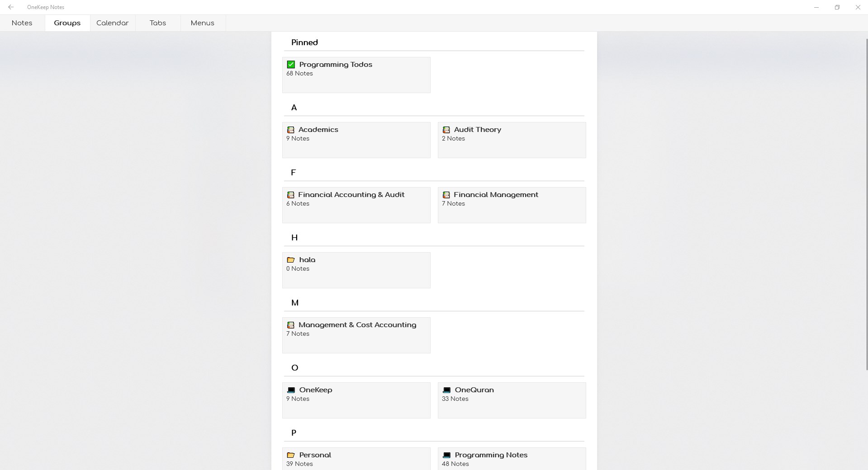
Task: Open the OneQuran group with 33 notes
Action: 511,400
